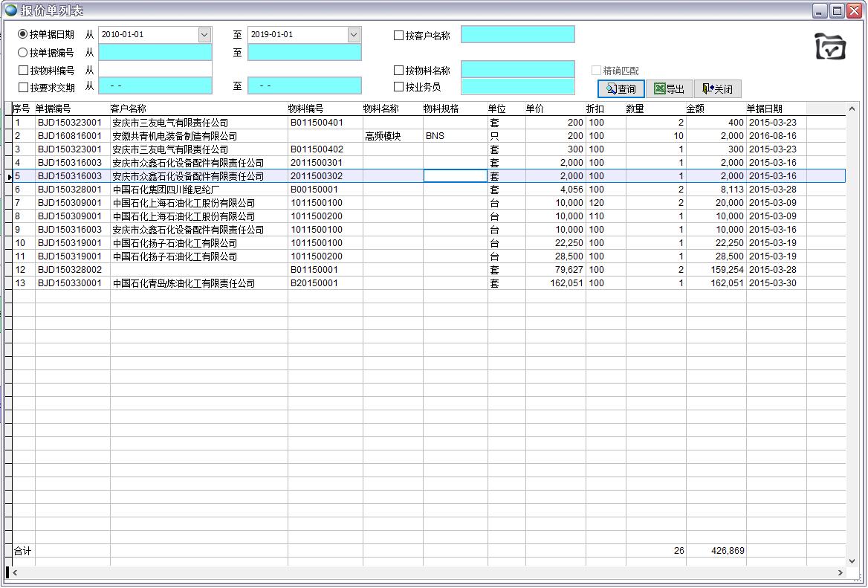Select the 按单据编号 radio button
Viewport: 868px width, 588px height.
coord(23,53)
